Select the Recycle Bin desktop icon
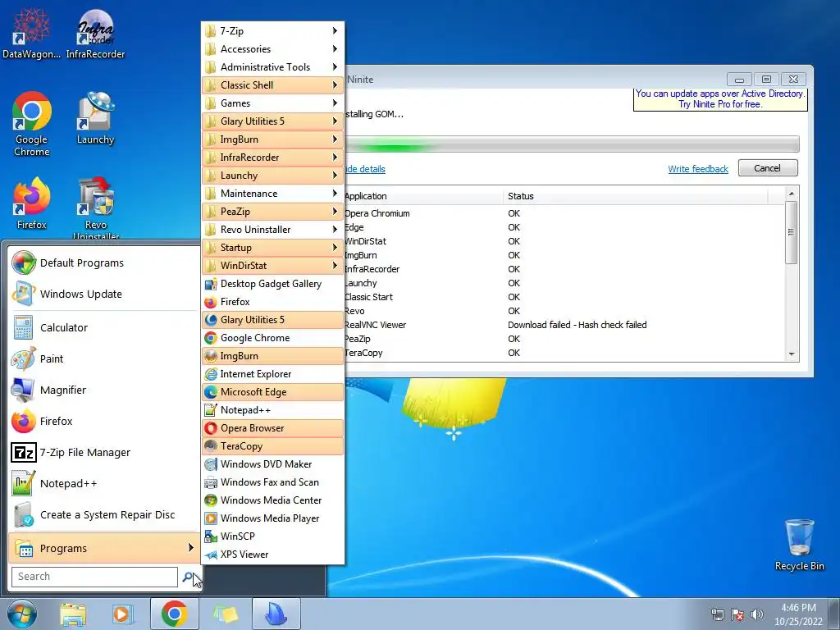 [x=799, y=545]
